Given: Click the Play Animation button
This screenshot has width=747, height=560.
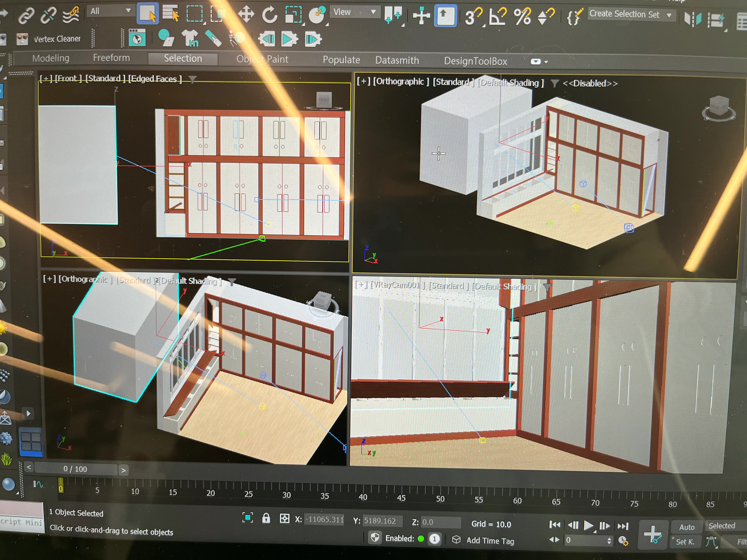Looking at the screenshot, I should coord(588,525).
